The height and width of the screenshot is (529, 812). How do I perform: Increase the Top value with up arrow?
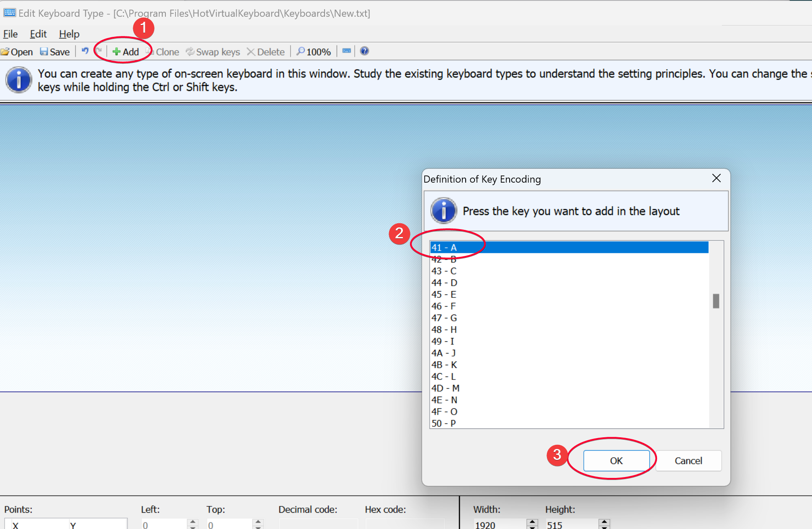pos(258,522)
